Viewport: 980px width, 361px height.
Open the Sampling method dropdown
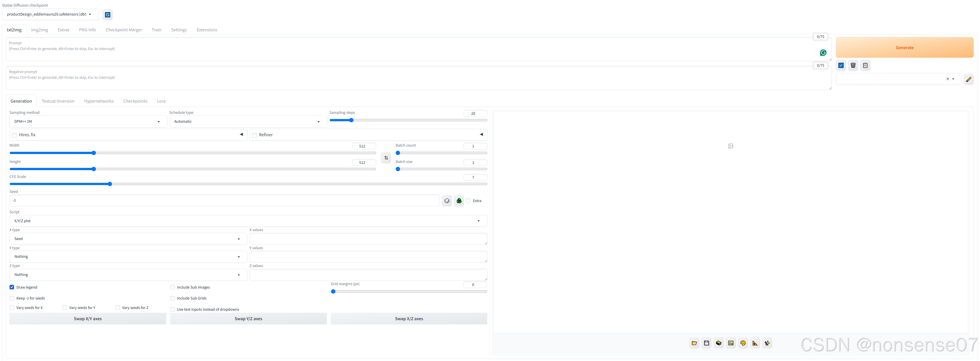[88, 122]
